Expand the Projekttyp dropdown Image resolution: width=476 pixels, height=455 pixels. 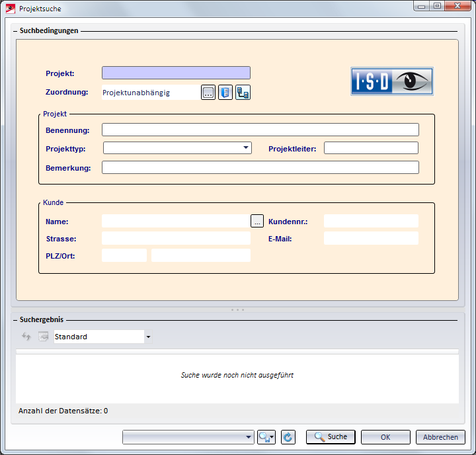(x=246, y=147)
